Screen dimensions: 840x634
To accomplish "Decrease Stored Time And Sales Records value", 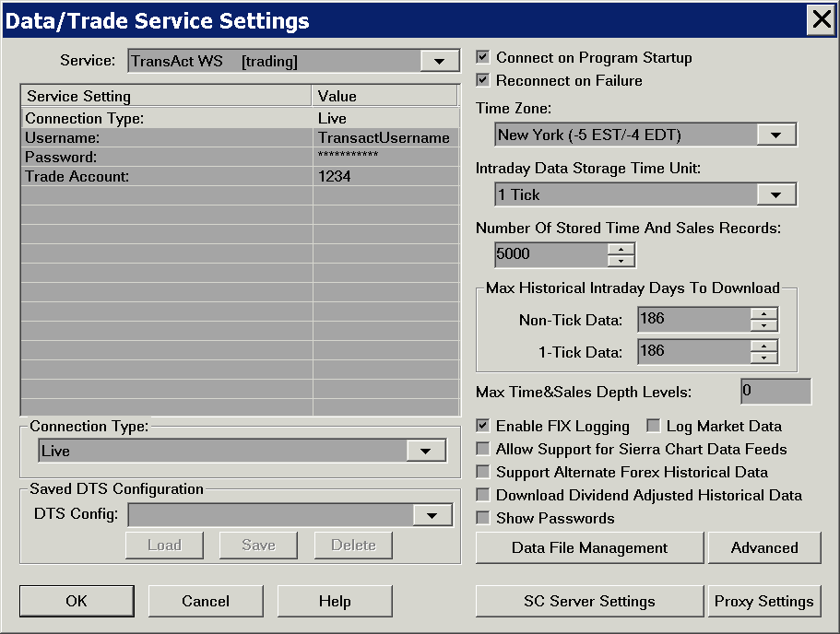I will [621, 261].
